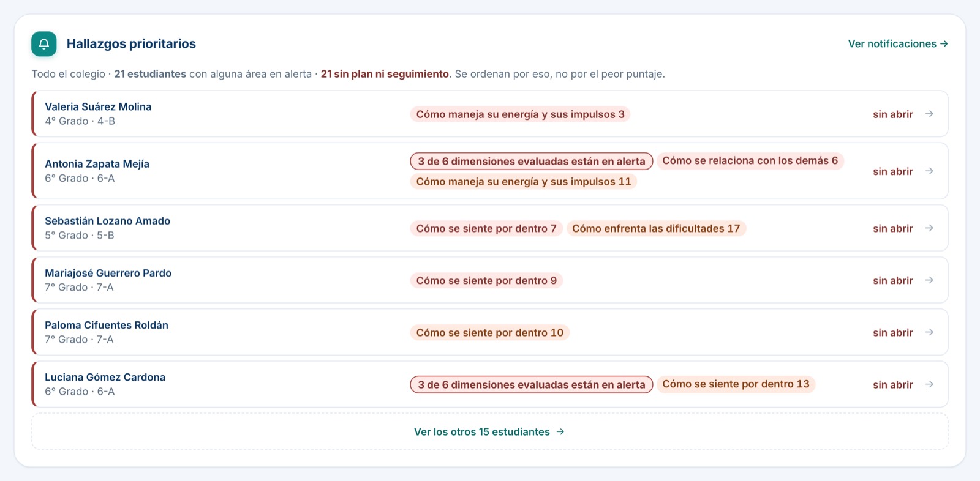
Task: Click 'sin abrir' status for Sebastián Lozano
Action: pos(893,228)
